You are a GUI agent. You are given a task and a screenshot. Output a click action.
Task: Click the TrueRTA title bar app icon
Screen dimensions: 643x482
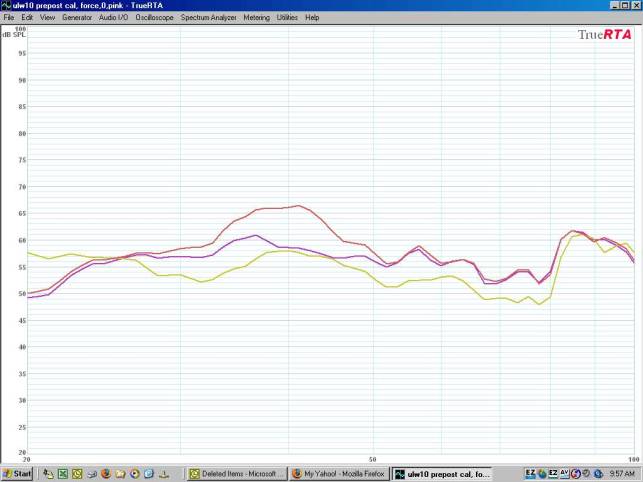(7, 5)
